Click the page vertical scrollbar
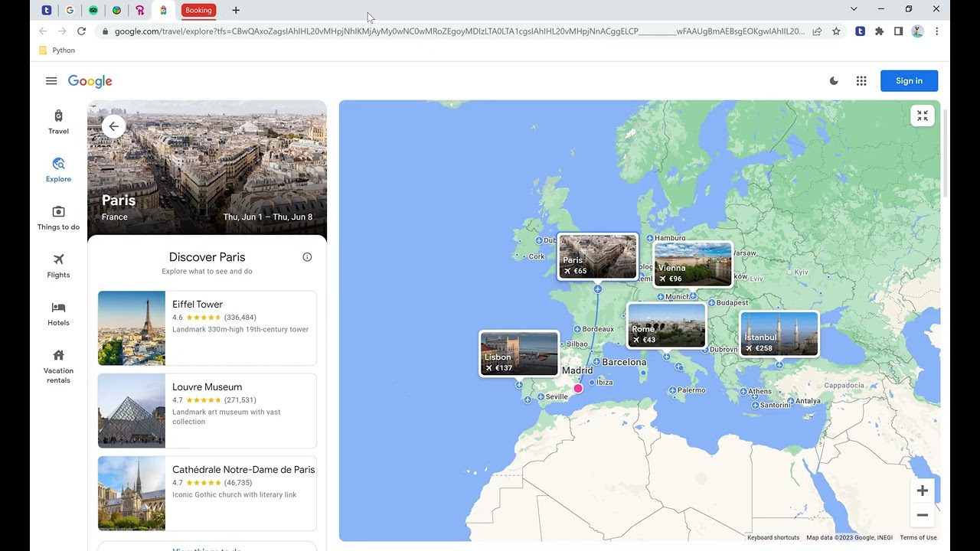980x551 pixels. pyautogui.click(x=946, y=153)
